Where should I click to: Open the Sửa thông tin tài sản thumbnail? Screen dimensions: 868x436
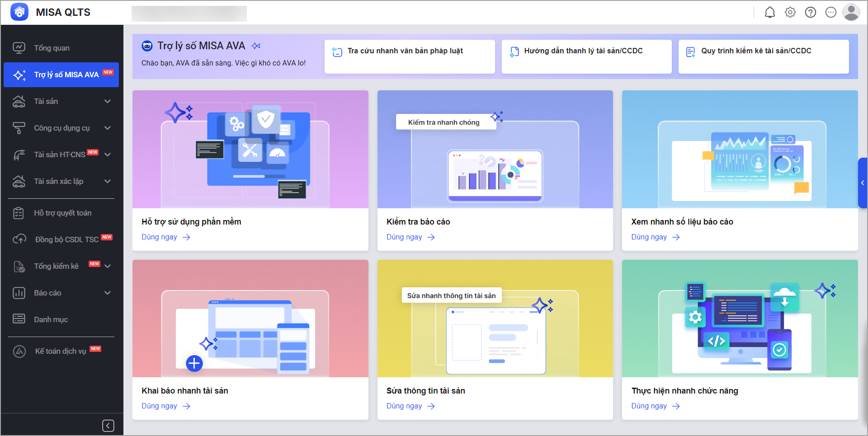point(495,319)
